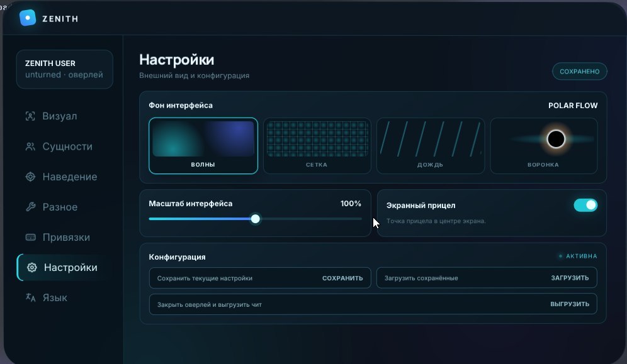Click the Язык translate icon

point(30,297)
